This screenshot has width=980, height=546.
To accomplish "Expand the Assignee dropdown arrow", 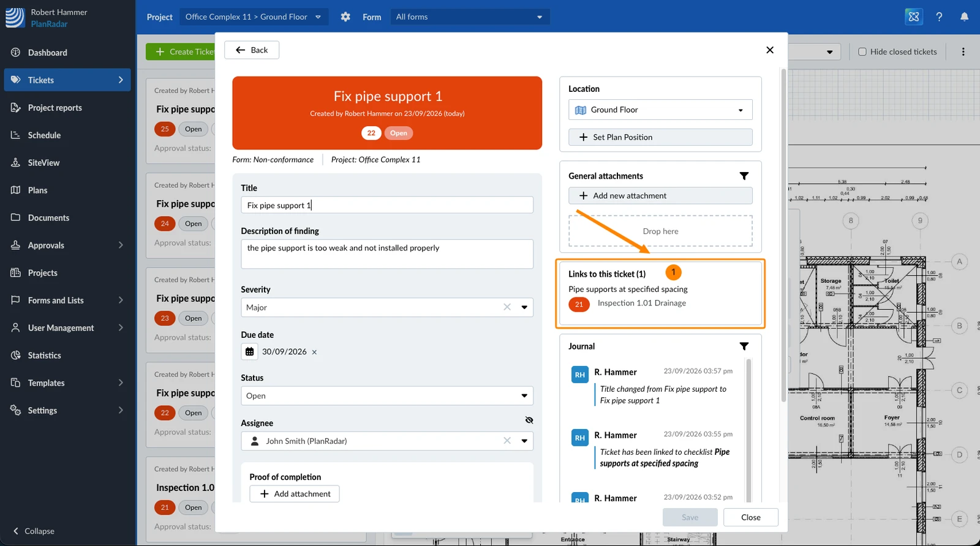I will pos(524,441).
